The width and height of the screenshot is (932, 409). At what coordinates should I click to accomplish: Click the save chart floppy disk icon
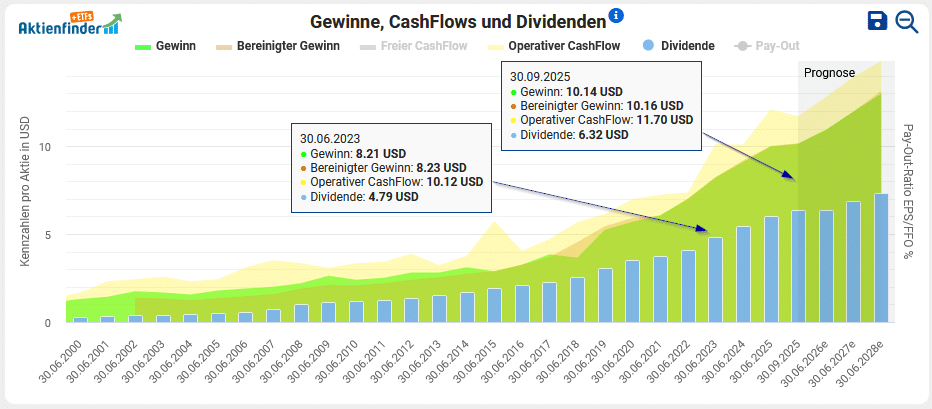tap(877, 21)
